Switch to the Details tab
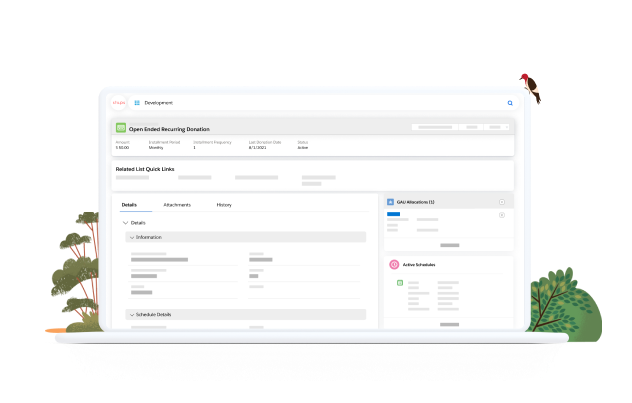Screen dimensions: 632x403 point(129,205)
